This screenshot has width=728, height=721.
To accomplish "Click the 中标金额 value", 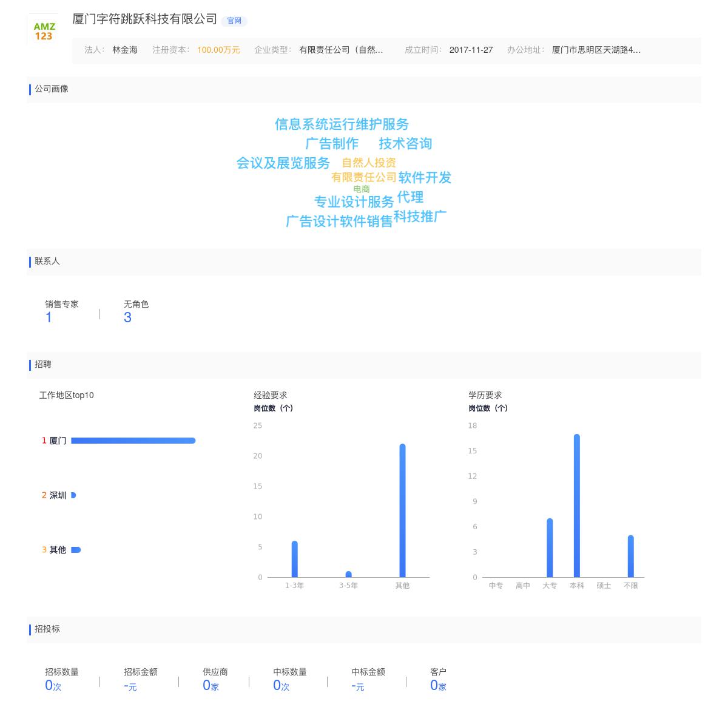I will click(358, 686).
